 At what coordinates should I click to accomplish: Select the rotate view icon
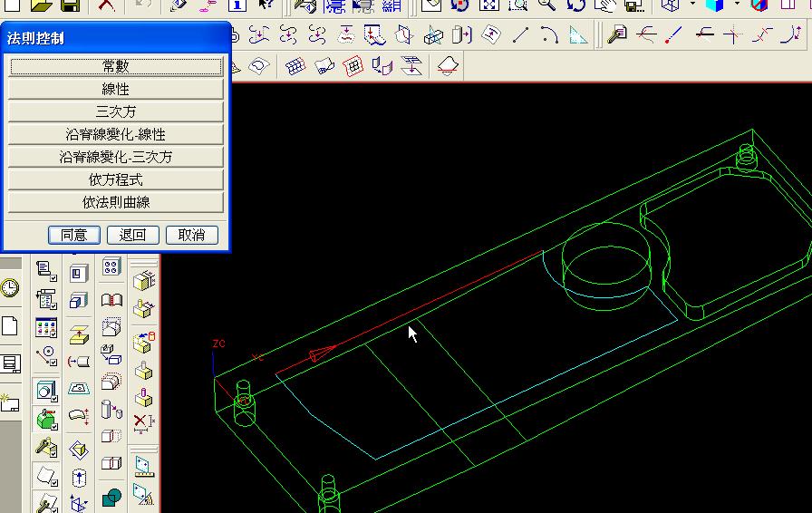tap(575, 5)
